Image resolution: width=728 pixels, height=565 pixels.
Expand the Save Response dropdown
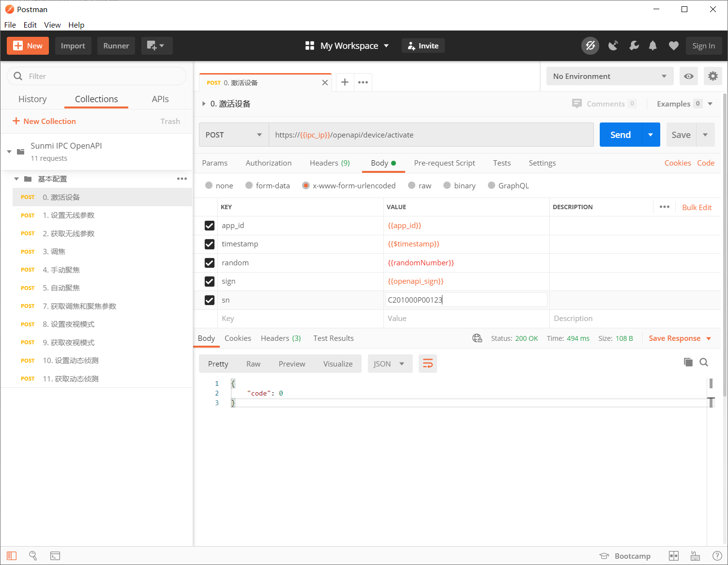pos(709,338)
